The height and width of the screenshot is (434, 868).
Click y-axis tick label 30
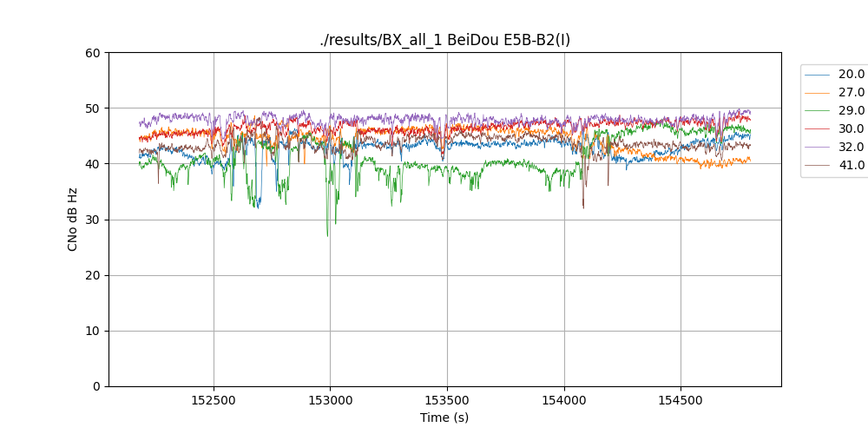(94, 220)
